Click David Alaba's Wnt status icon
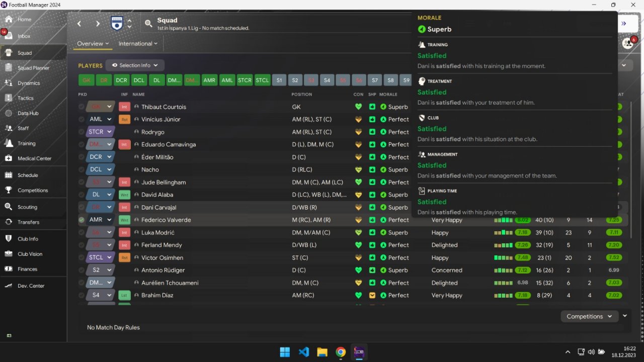This screenshot has height=362, width=644. 124,195
